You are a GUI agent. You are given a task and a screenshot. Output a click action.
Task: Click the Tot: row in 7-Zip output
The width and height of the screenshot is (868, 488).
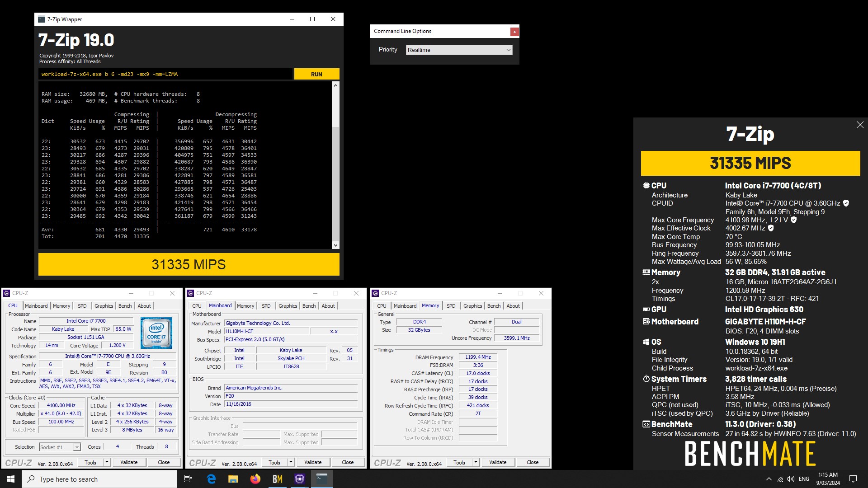coord(95,236)
